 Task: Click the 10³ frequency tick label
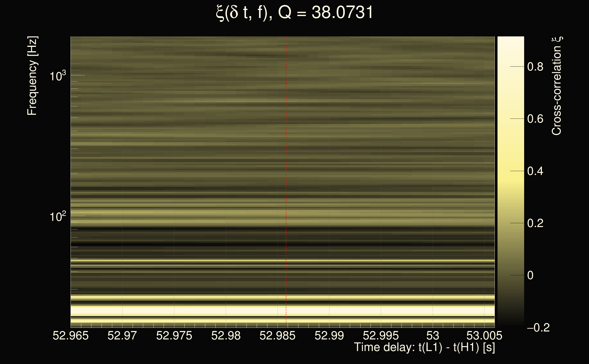(58, 76)
